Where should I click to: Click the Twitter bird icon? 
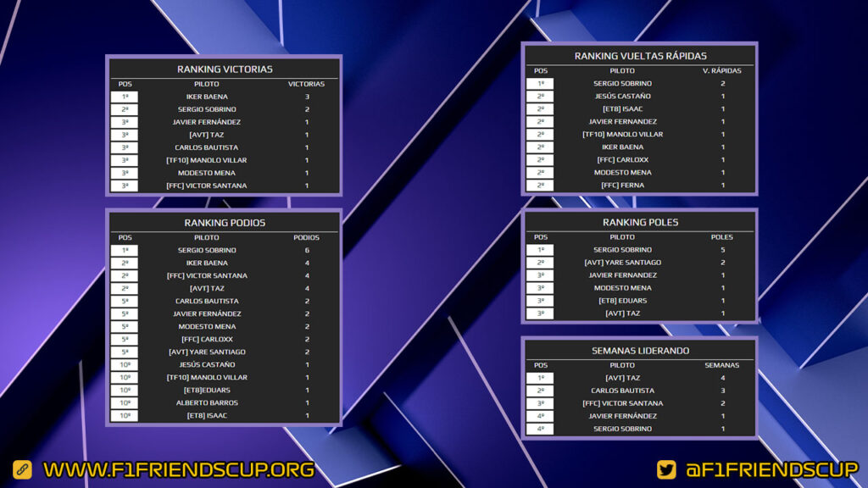[666, 469]
